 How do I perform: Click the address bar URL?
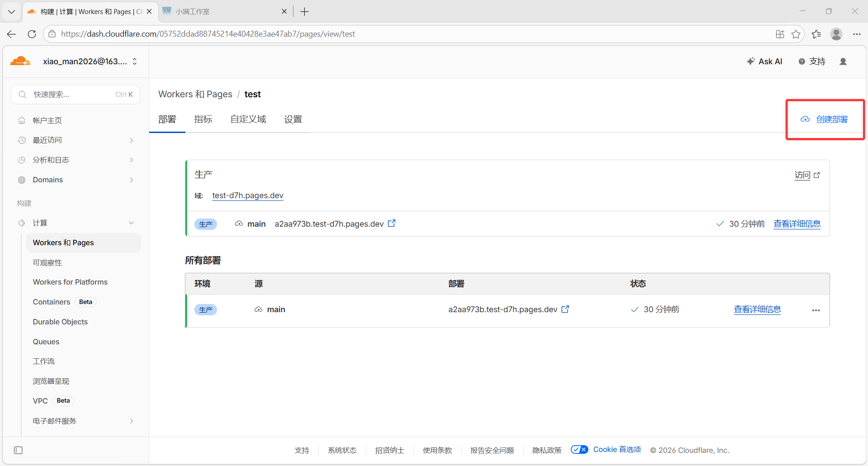(x=208, y=34)
